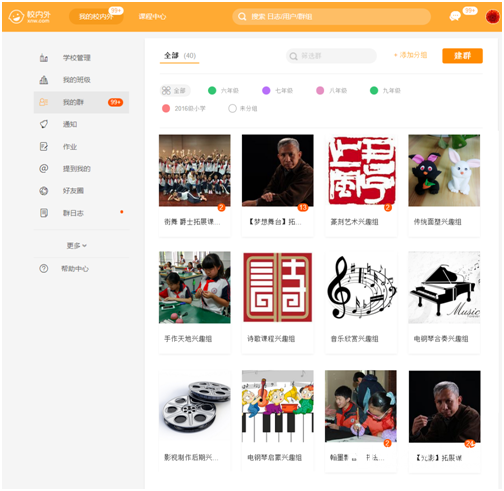504x491 pixels.
Task: Select the 全部 (40) tab
Action: [180, 56]
